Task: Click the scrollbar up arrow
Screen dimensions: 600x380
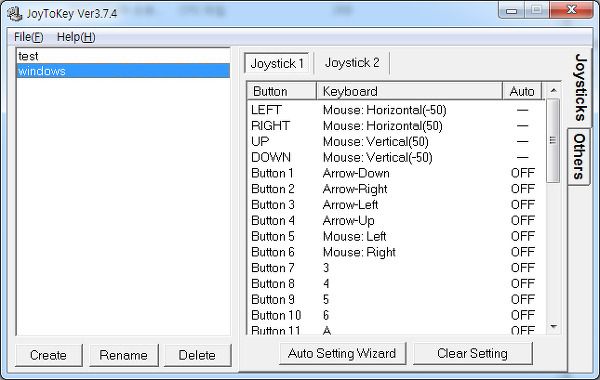Action: pos(553,91)
